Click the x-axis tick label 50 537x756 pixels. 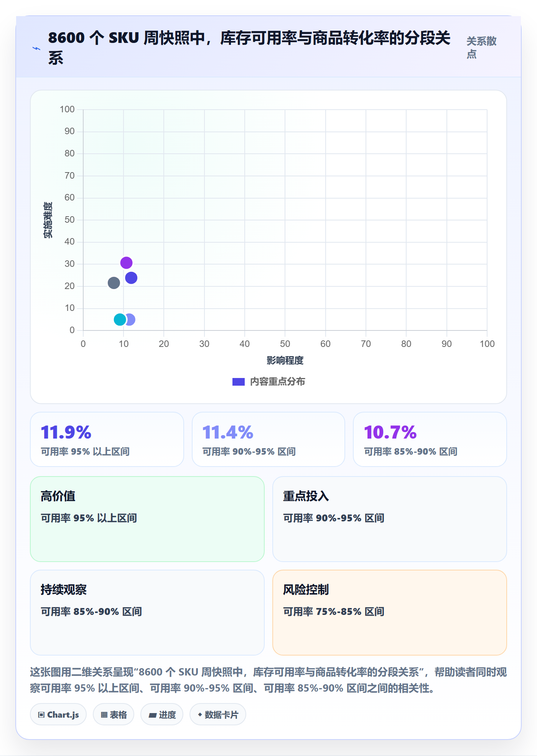pyautogui.click(x=285, y=344)
